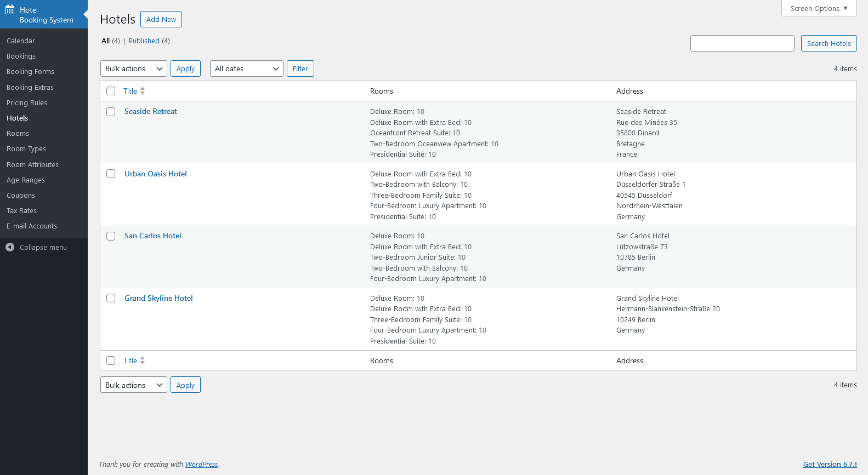
Task: Click the Title sort arrows in footer
Action: click(143, 360)
